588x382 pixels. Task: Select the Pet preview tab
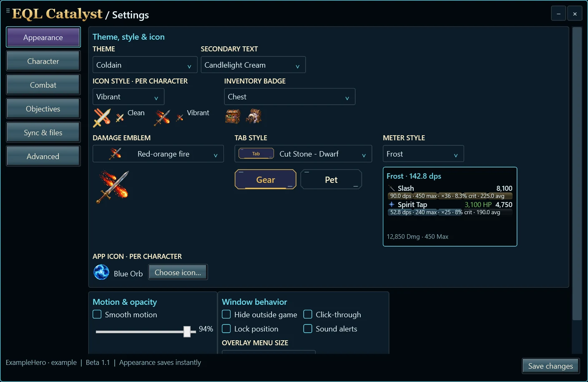[x=331, y=180]
